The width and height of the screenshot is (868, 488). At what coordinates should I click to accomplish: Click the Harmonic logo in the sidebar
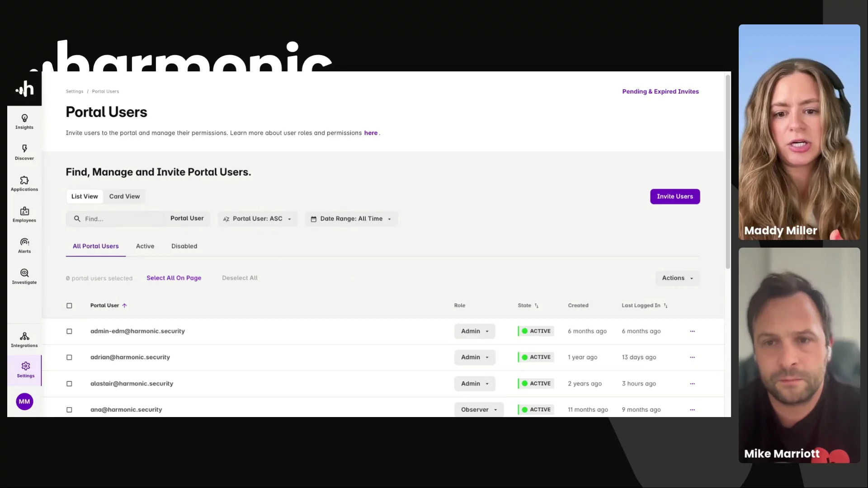point(24,89)
